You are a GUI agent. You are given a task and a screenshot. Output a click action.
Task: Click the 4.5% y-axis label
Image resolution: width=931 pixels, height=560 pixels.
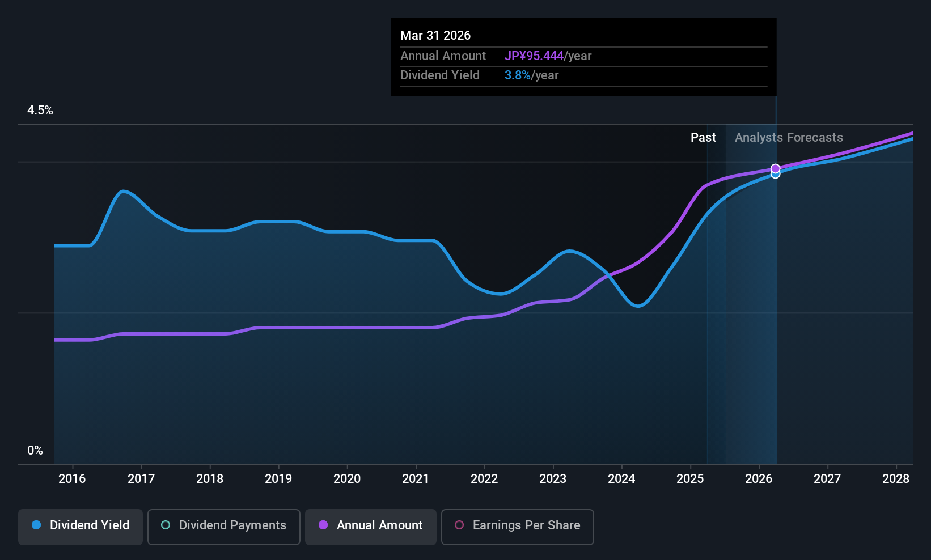pyautogui.click(x=40, y=111)
